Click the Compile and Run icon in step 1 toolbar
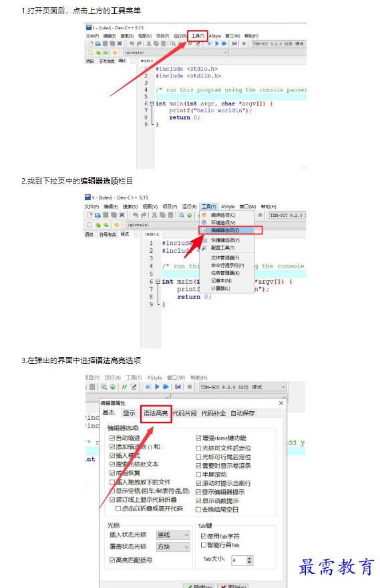380x588 pixels. coord(224,44)
